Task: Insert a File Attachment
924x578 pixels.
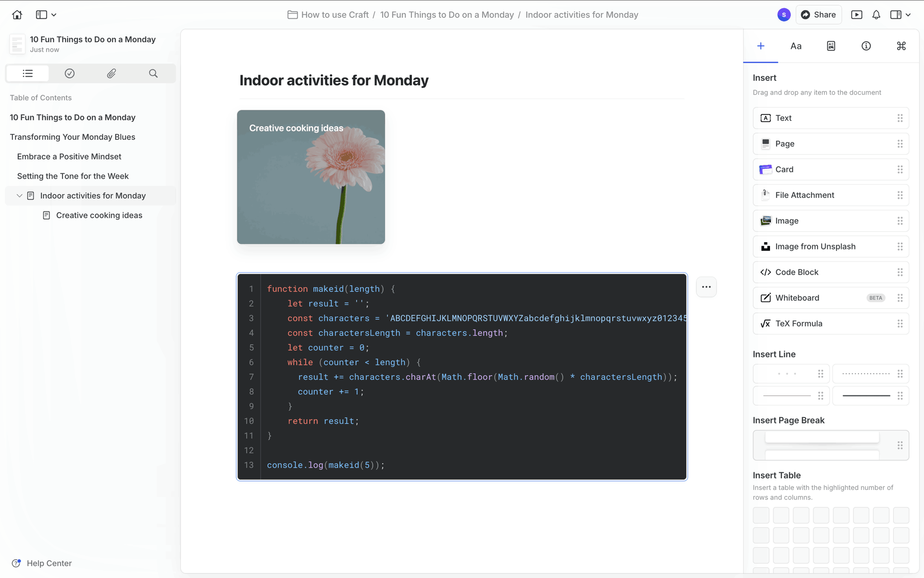Action: click(831, 195)
